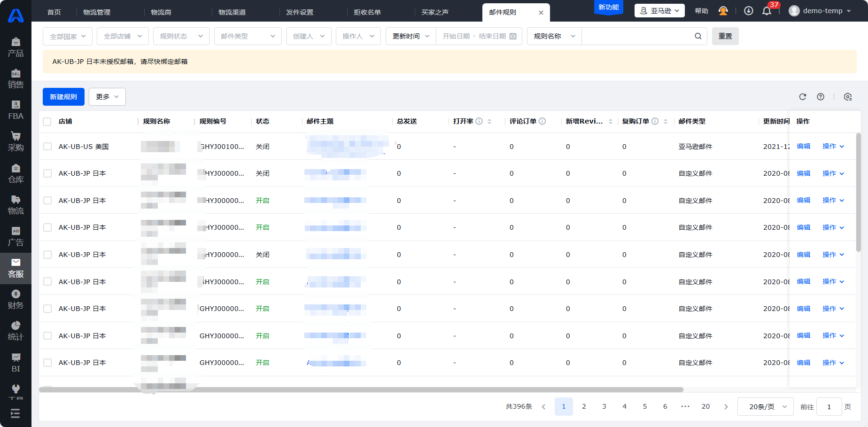
Task: Check the second AK-UB-JP 日本 row checkbox
Action: click(47, 201)
